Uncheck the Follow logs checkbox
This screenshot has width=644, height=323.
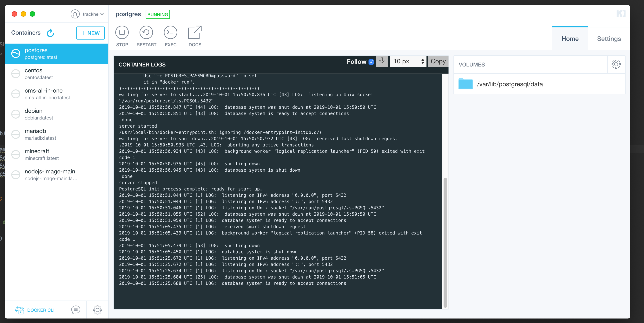point(371,62)
